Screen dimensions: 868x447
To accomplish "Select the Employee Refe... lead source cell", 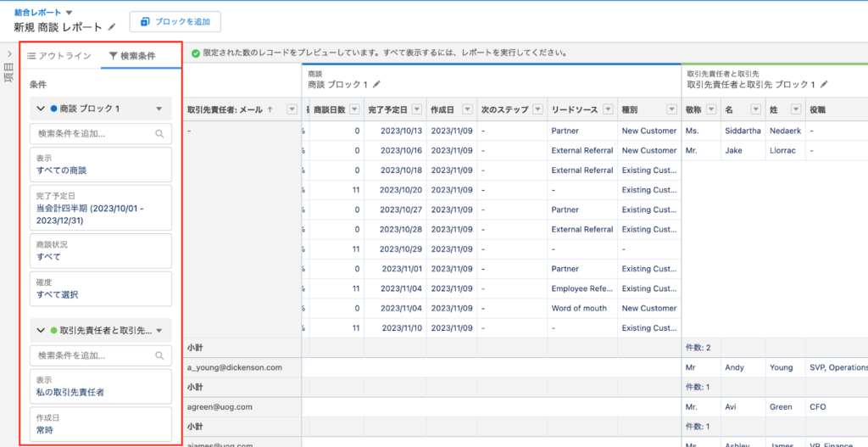I will tap(582, 288).
